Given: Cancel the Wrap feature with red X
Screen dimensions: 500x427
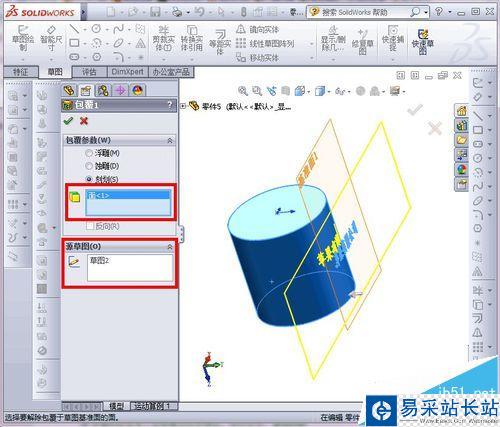Looking at the screenshot, I should point(84,121).
